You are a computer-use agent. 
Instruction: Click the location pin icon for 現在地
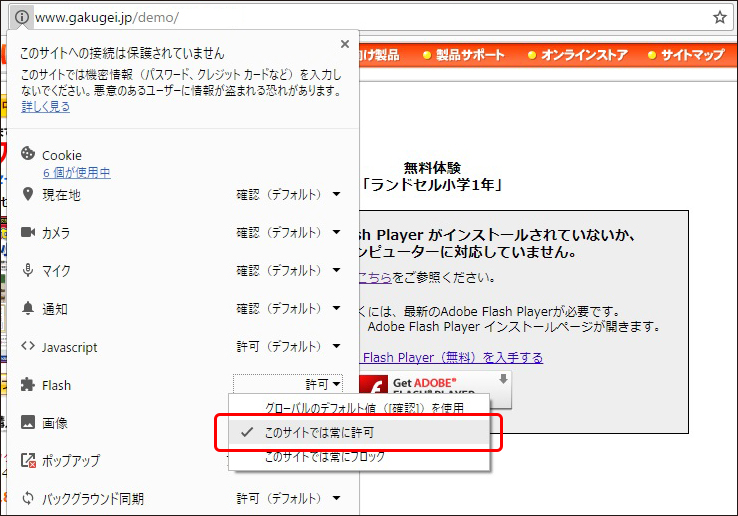(x=28, y=194)
